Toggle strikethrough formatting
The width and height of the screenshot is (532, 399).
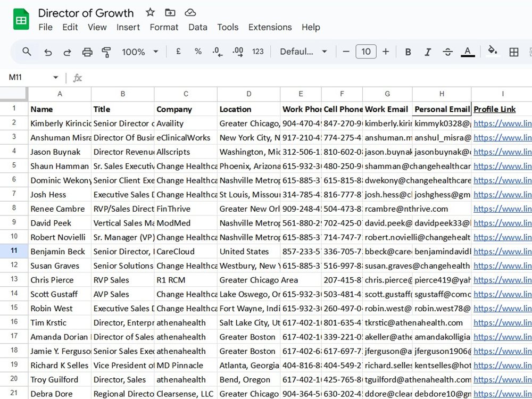click(x=447, y=52)
